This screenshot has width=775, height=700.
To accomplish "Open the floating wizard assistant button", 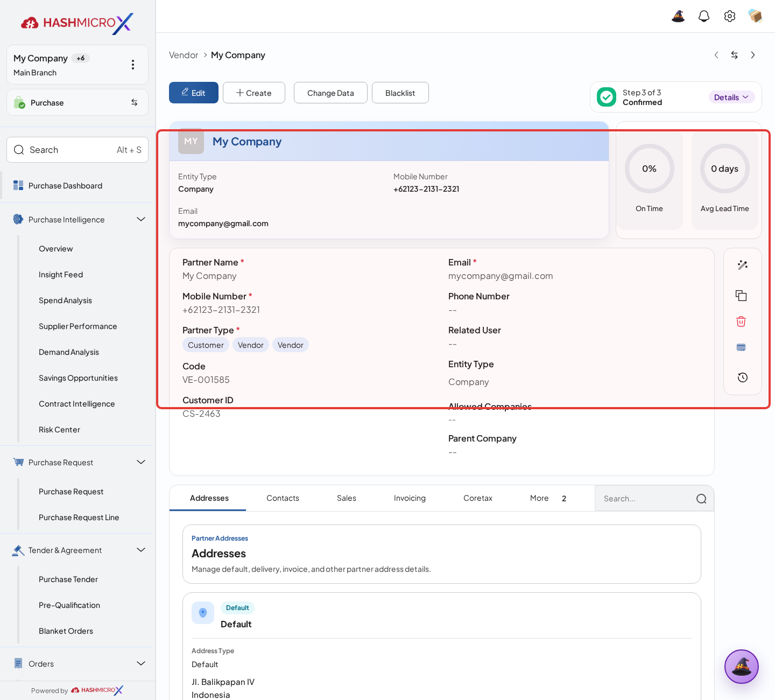I will pos(742,667).
